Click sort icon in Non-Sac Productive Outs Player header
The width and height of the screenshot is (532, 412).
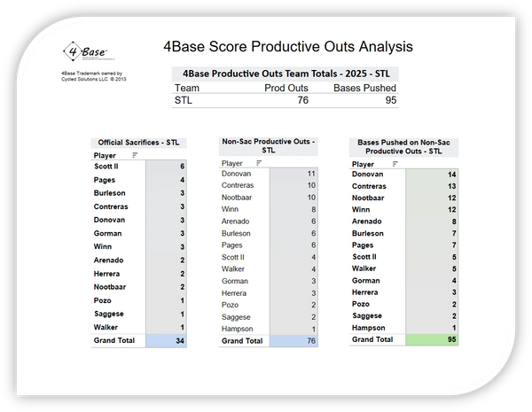click(259, 163)
